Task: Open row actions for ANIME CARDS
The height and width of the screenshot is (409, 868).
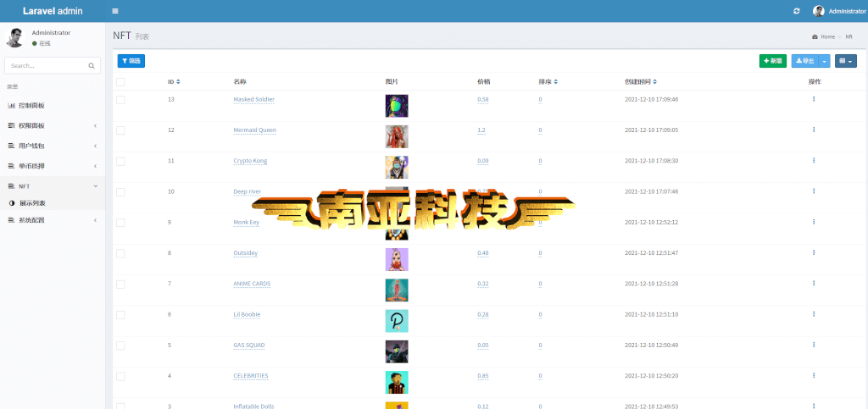Action: pos(814,283)
